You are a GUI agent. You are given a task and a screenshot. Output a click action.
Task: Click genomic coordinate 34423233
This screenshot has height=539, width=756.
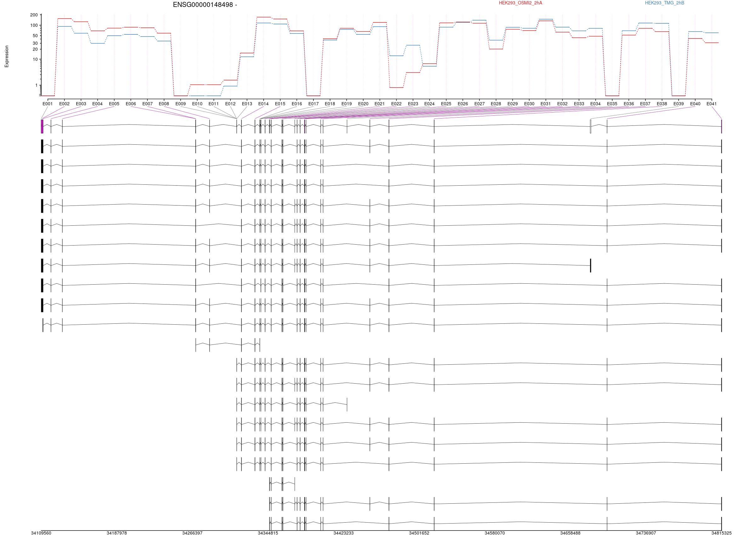344,533
